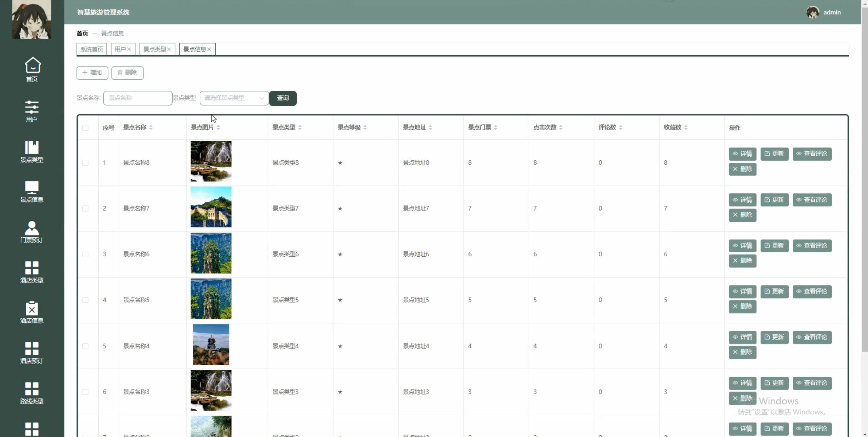
Task: Close the 景点类型 tab
Action: tap(169, 49)
